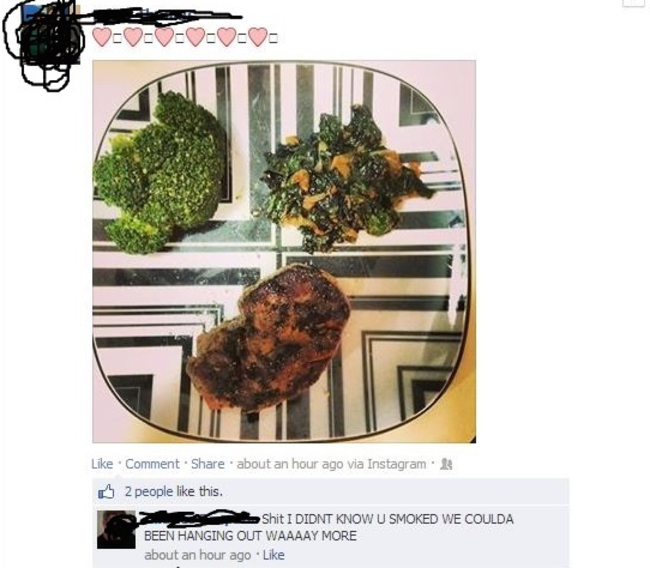Open the commenter's profile picture

[116, 530]
